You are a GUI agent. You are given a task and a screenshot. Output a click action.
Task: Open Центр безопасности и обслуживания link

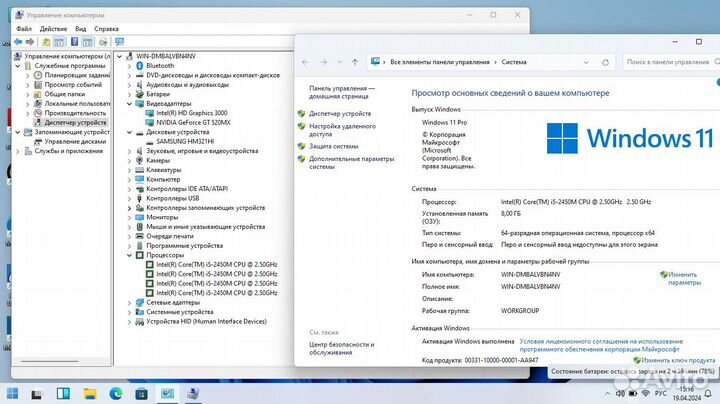pos(341,348)
